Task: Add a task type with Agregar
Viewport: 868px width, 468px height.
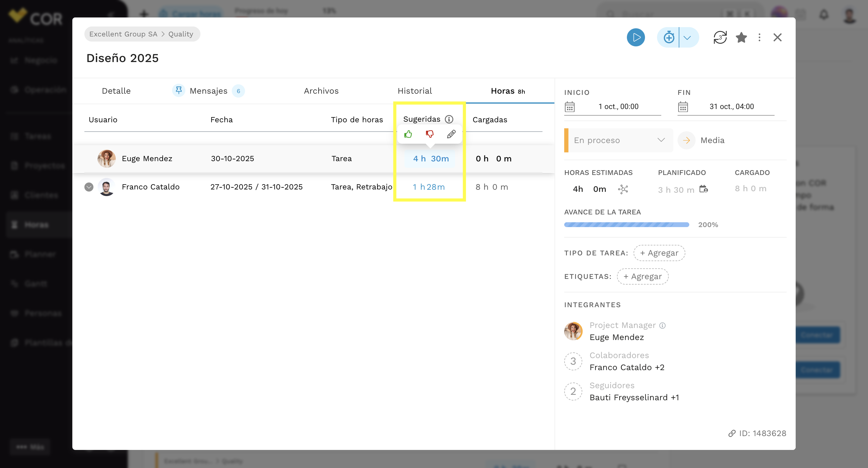Action: [659, 253]
